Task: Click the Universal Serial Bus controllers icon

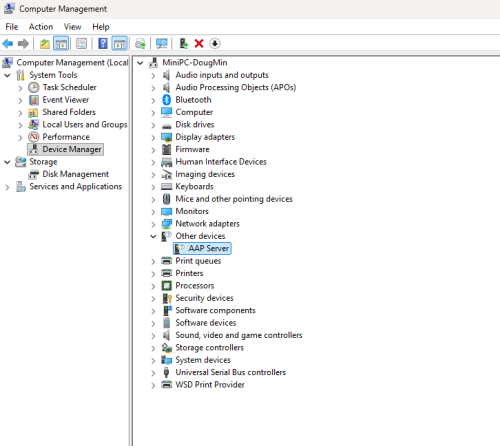Action: click(166, 372)
